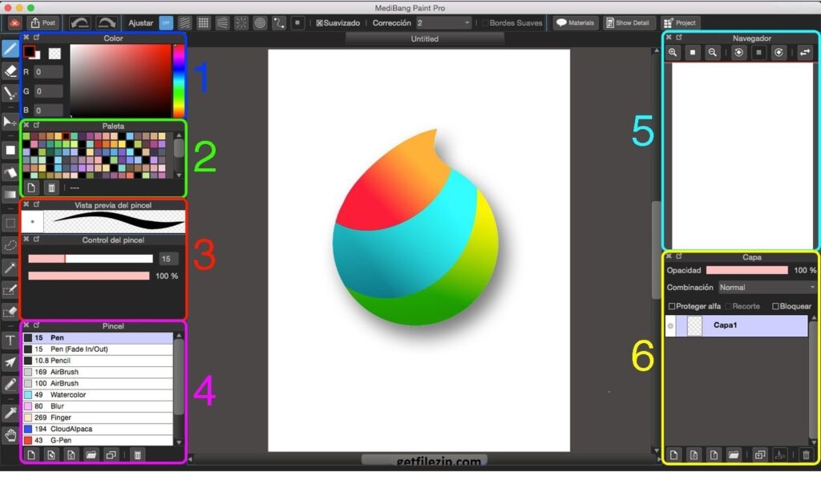Open folder icon in Capa panel
The width and height of the screenshot is (821, 504).
click(734, 455)
